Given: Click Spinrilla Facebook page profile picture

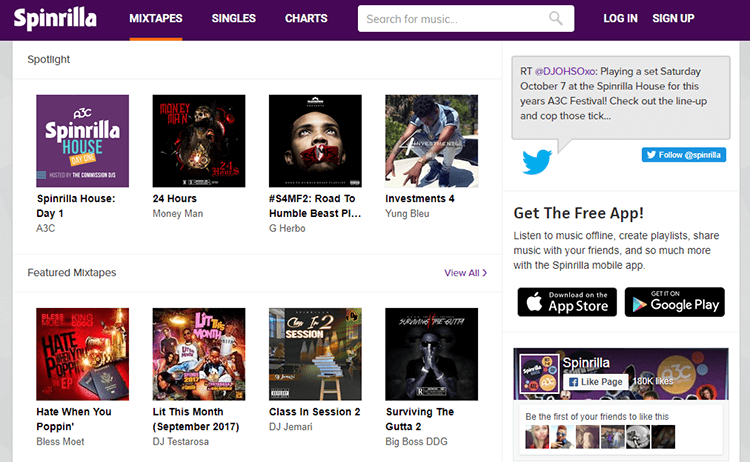Looking at the screenshot, I should coord(539,374).
